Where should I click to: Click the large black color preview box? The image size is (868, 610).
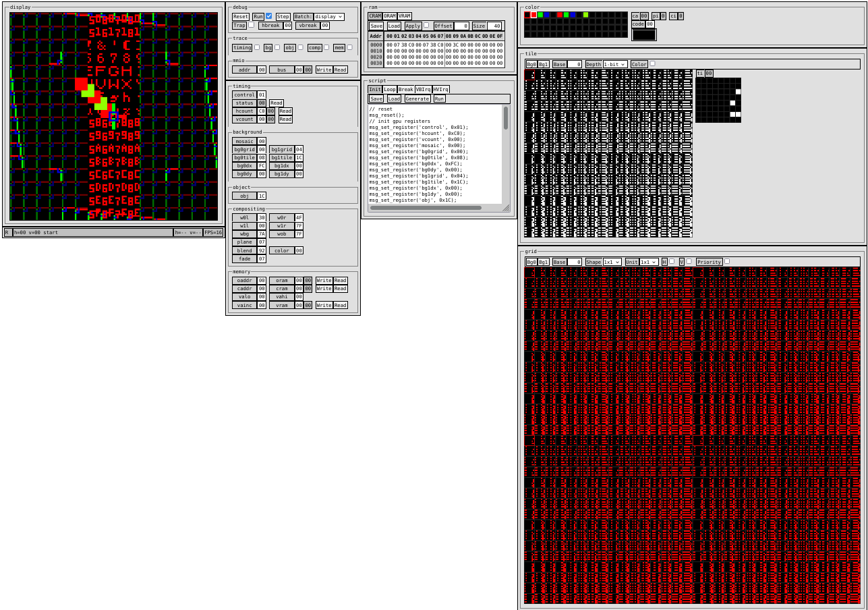(x=644, y=35)
